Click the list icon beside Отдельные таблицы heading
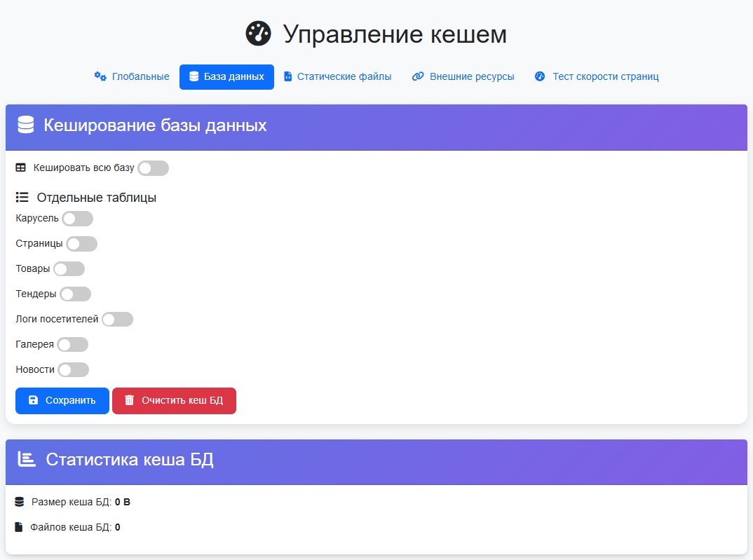 [21, 197]
